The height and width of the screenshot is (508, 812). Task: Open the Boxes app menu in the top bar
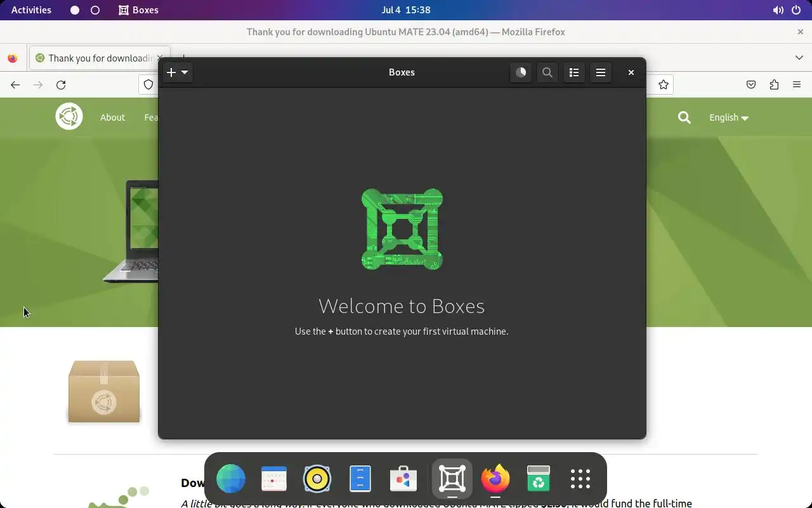point(139,10)
